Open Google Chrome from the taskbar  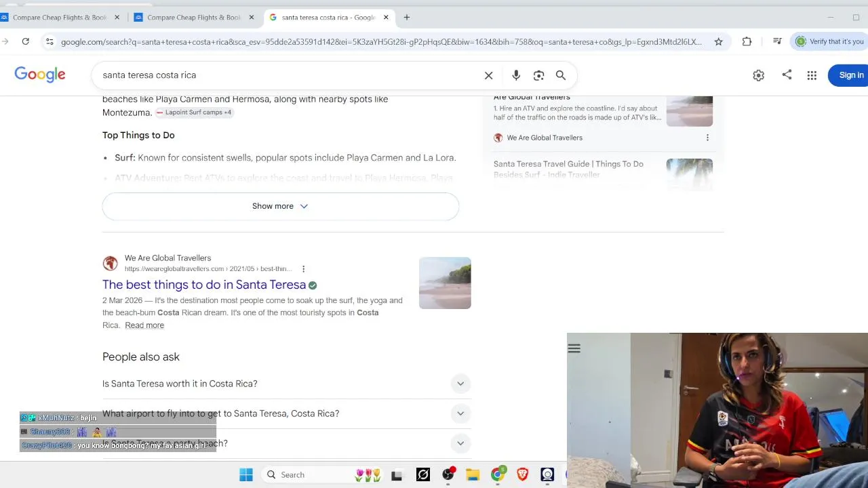click(498, 474)
